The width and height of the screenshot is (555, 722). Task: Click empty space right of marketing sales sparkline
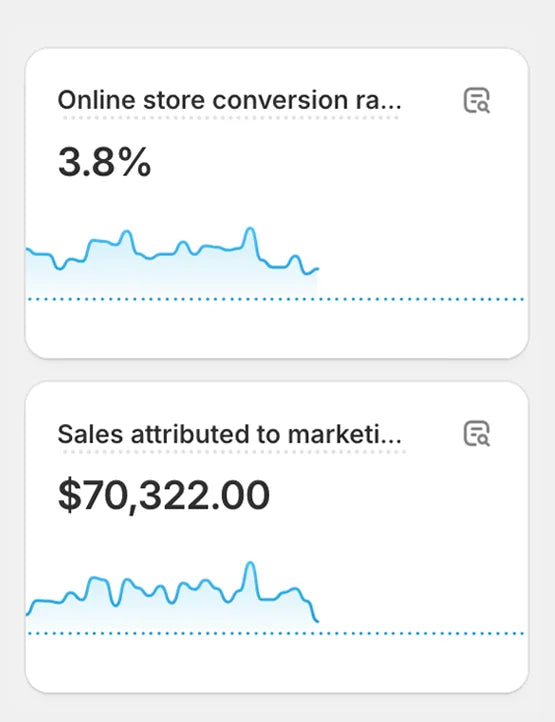tap(421, 592)
